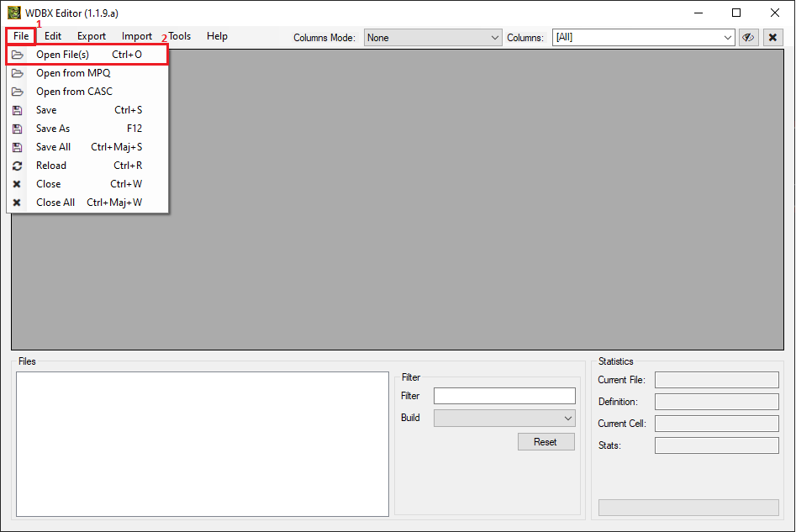
Task: Maximize the WDBX Editor window
Action: 736,13
